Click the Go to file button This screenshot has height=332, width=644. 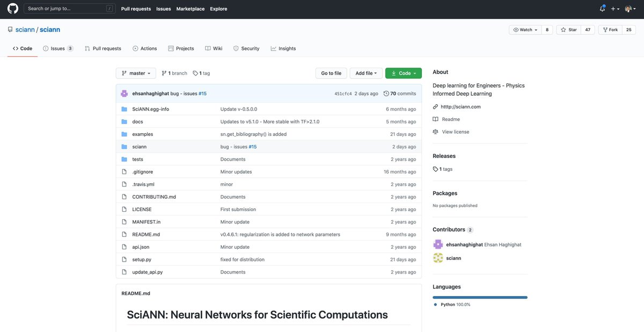click(331, 73)
